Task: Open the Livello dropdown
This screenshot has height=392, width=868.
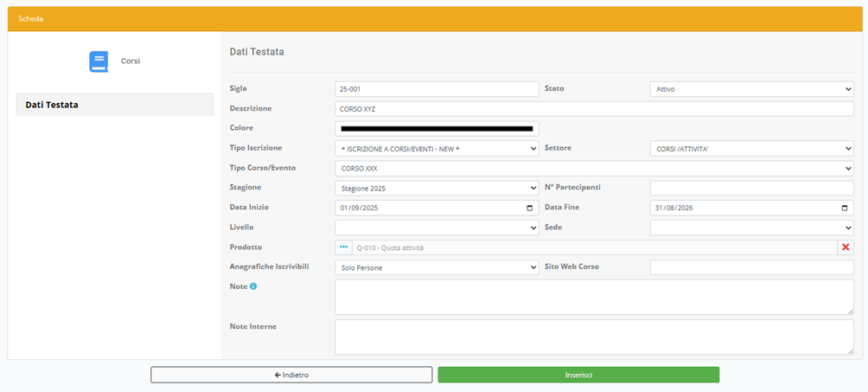Action: (x=436, y=228)
